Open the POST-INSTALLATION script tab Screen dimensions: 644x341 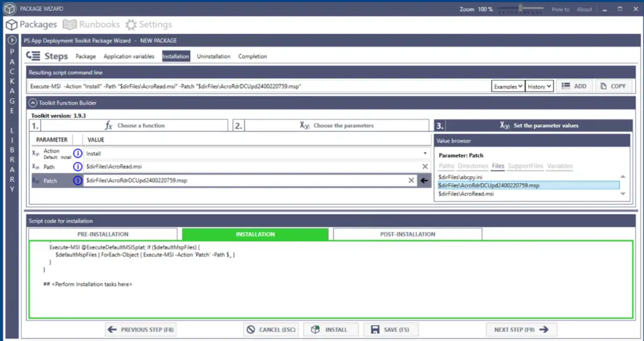tap(408, 234)
